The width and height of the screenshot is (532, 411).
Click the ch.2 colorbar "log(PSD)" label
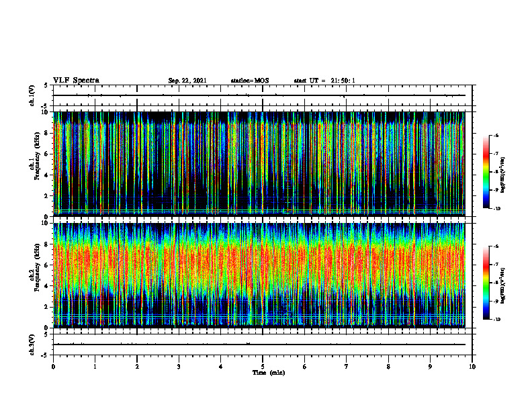point(503,286)
